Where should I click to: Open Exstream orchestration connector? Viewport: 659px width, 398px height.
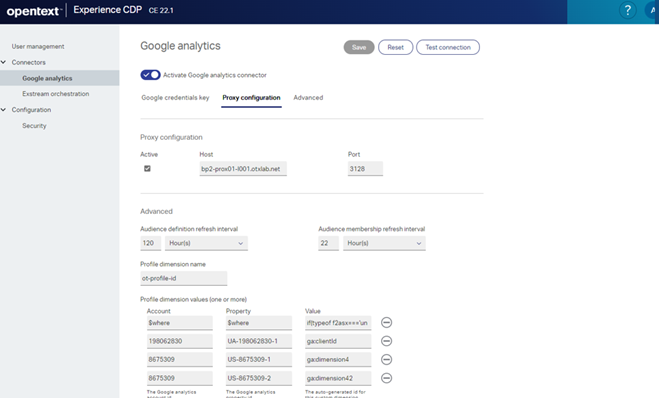coord(55,94)
